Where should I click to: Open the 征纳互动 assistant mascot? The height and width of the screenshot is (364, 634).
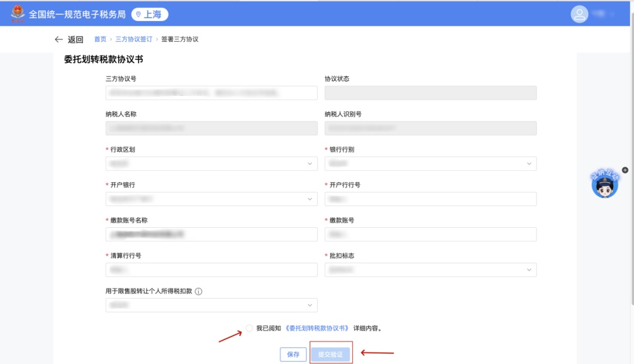[605, 184]
